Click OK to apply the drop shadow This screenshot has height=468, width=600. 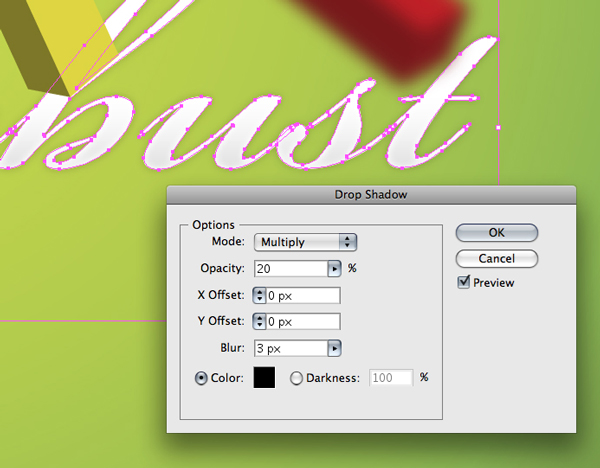(497, 233)
